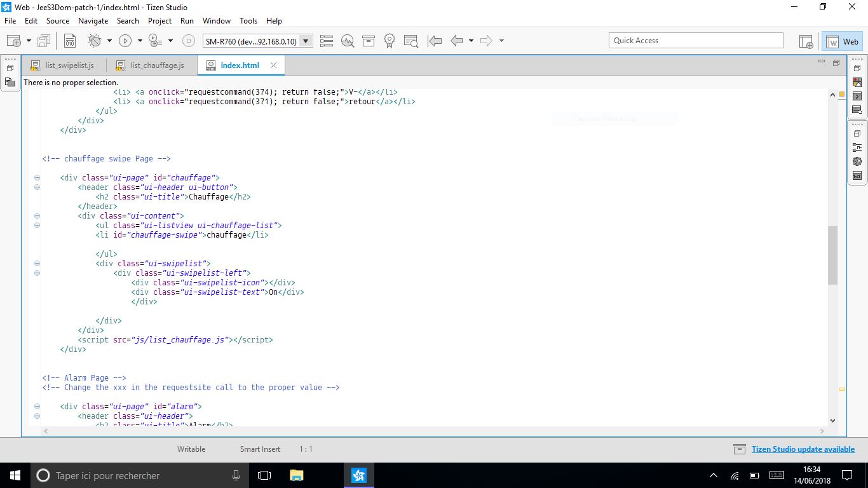Close the index.html tab
The image size is (868, 488).
274,65
